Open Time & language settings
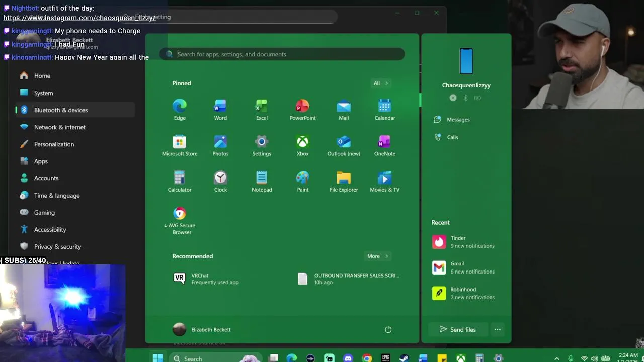This screenshot has height=362, width=644. (74, 196)
